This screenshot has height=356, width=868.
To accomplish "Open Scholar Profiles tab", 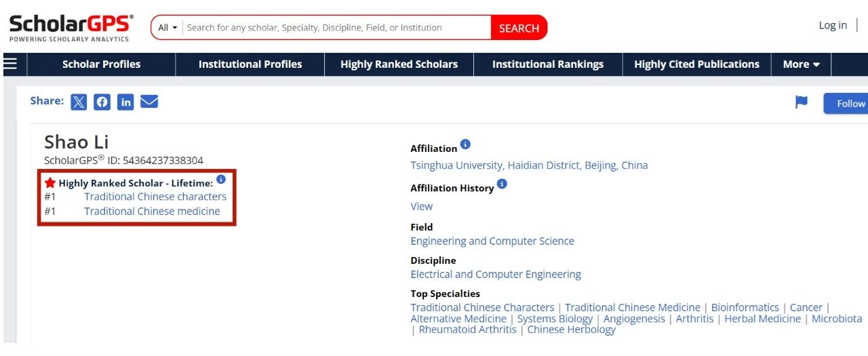I will [x=101, y=64].
